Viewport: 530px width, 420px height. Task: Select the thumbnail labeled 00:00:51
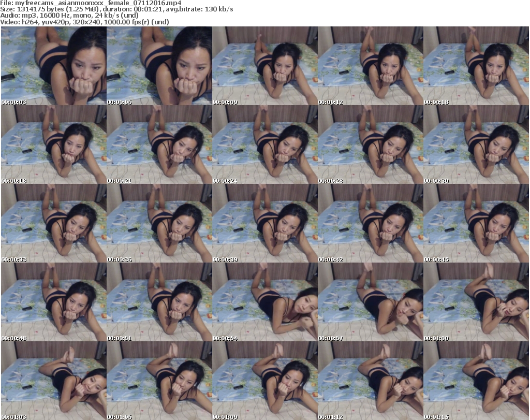coord(159,302)
